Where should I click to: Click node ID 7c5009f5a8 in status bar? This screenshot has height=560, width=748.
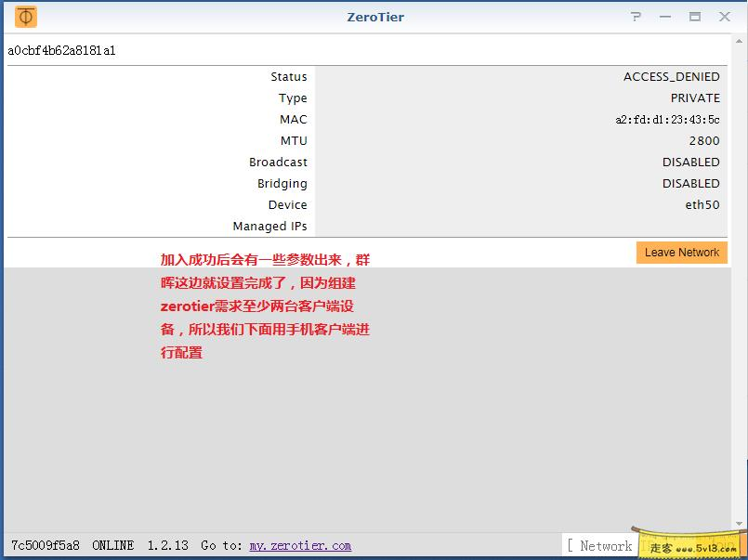click(x=46, y=545)
